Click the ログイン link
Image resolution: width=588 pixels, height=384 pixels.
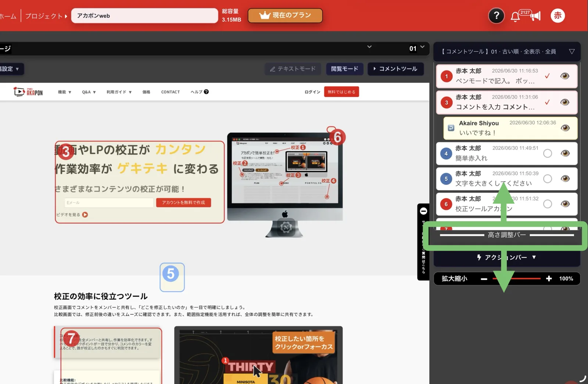point(312,92)
